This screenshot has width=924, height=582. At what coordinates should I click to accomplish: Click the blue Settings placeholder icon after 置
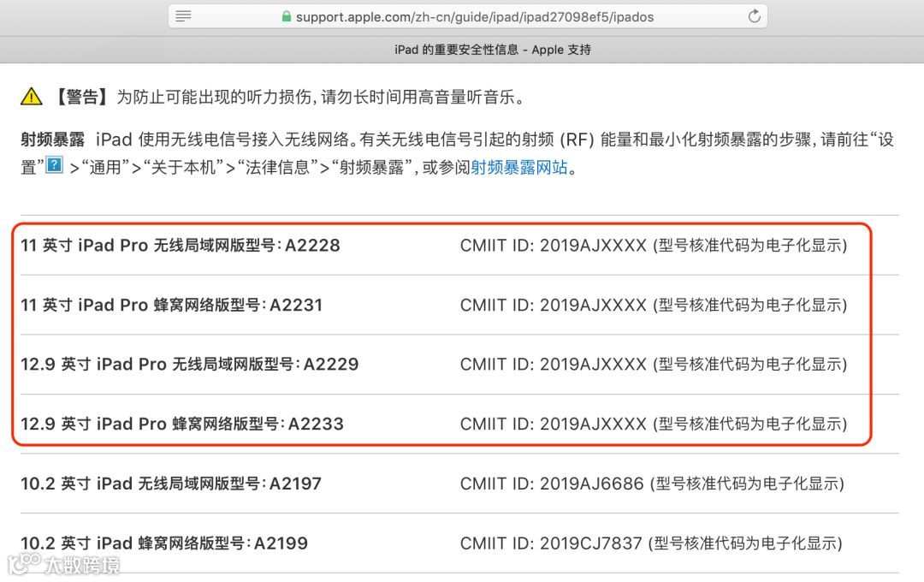click(x=54, y=164)
